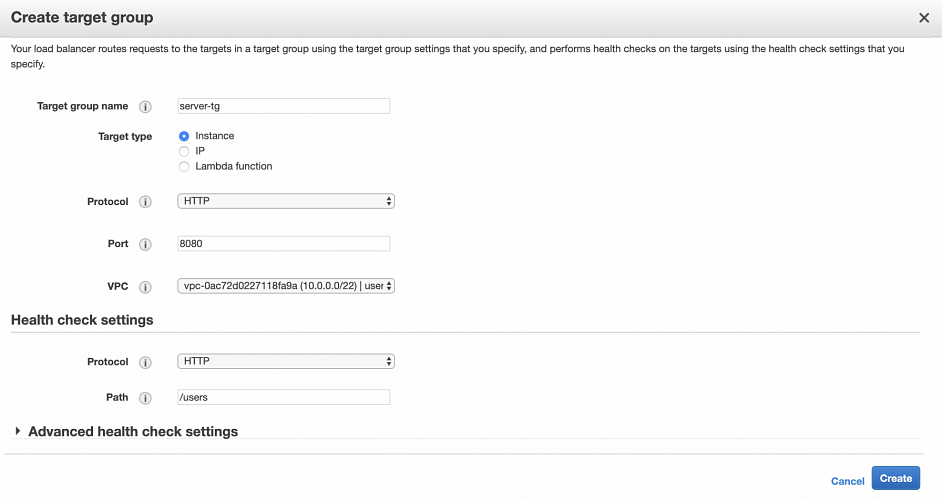
Task: Open the VPC selection dropdown
Action: (x=286, y=286)
